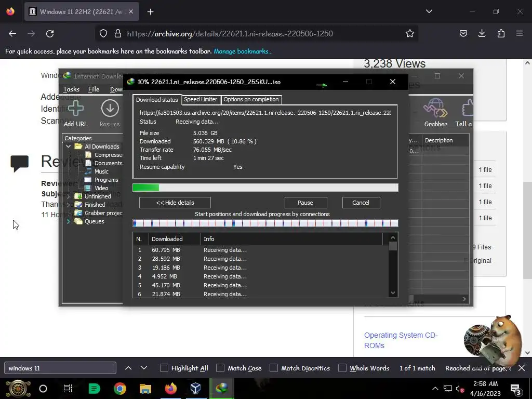Click the green download progress bar

tap(265, 188)
